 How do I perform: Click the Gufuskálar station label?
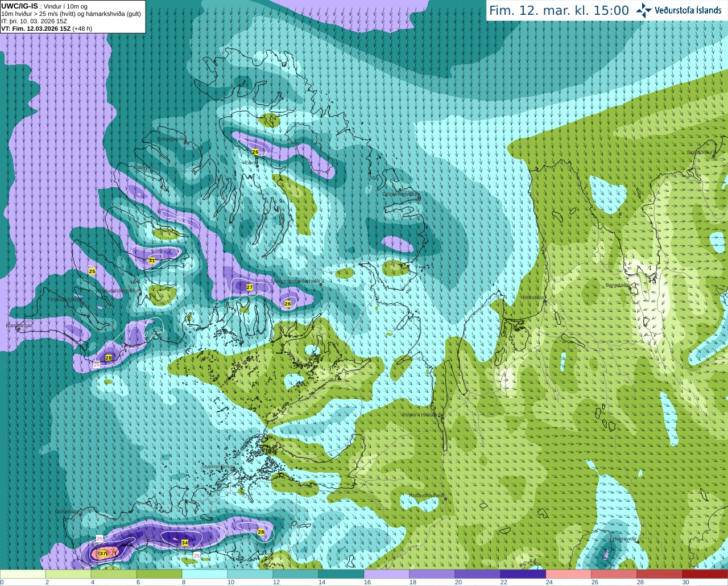click(x=67, y=511)
